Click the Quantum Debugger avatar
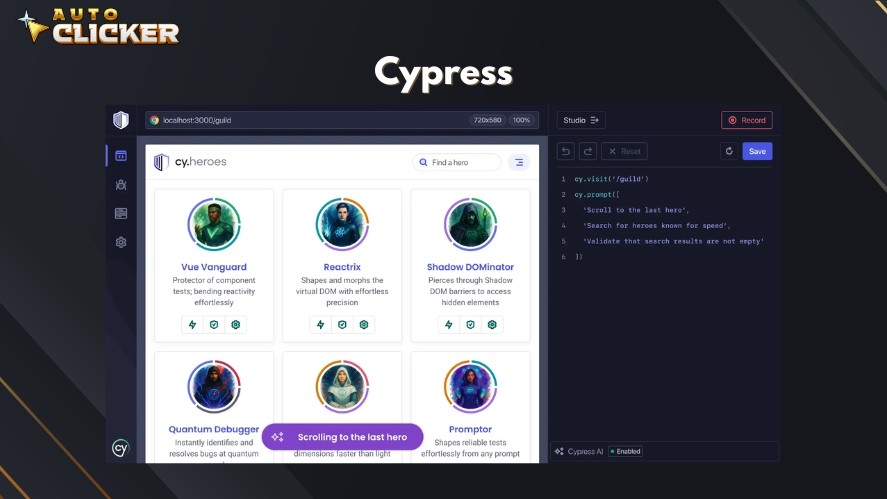The image size is (887, 499). click(214, 386)
